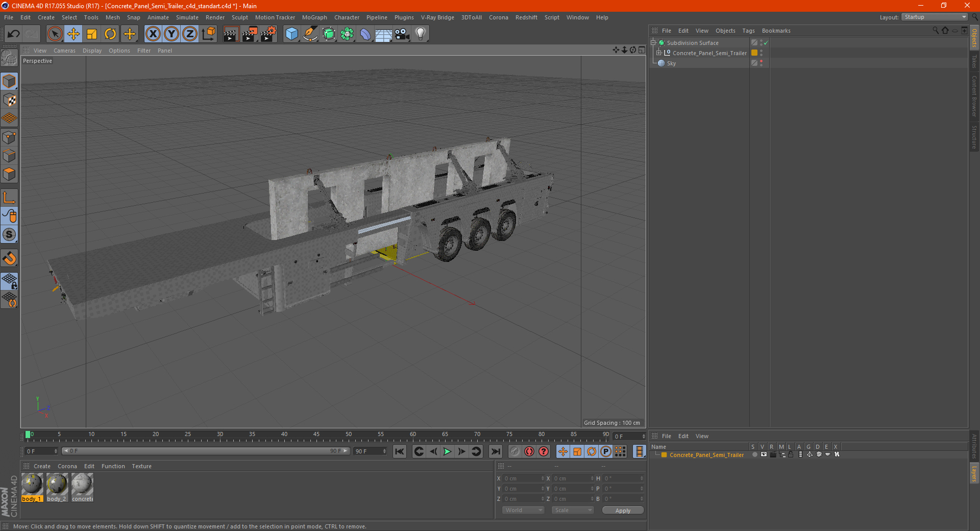Viewport: 980px width, 531px height.
Task: Select the Sky object
Action: [x=671, y=63]
